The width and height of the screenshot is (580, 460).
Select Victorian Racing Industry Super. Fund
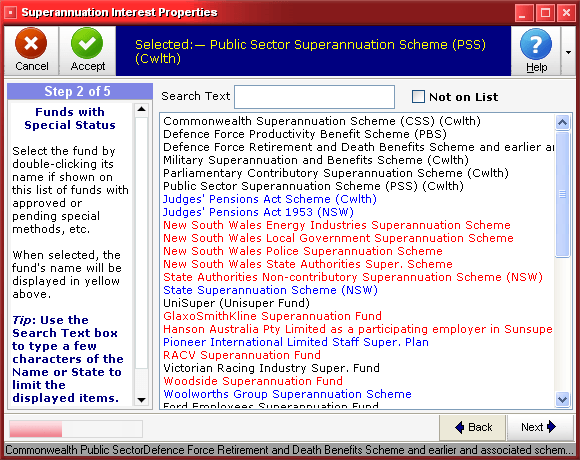(x=271, y=368)
